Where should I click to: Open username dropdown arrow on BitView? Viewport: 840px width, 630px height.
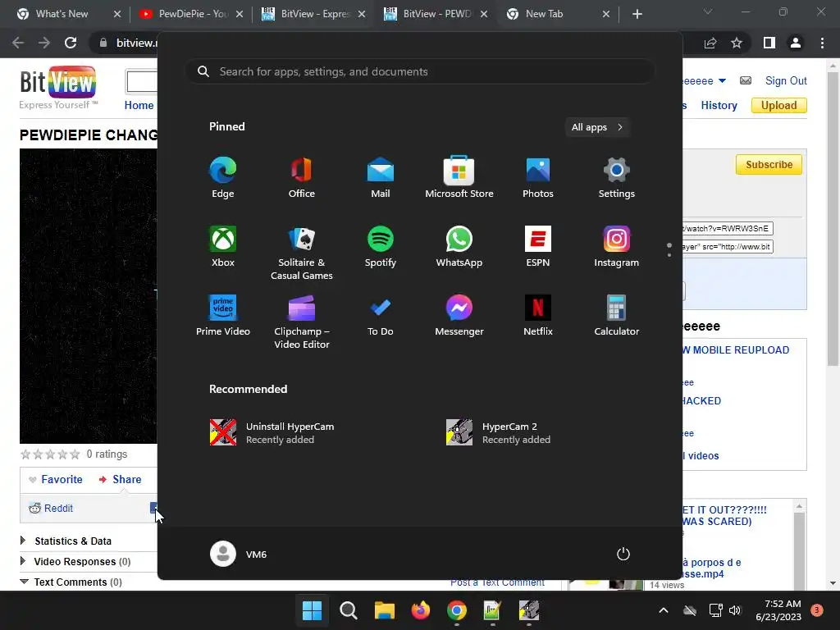pos(722,81)
